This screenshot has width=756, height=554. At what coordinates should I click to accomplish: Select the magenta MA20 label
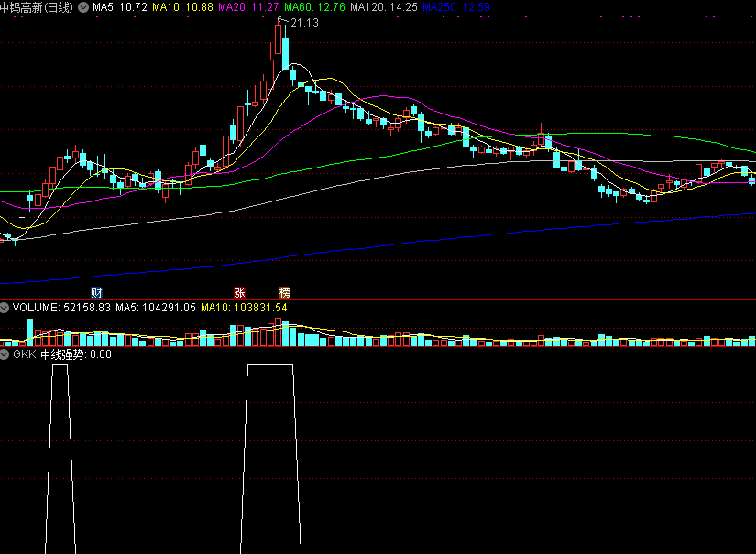tap(247, 7)
